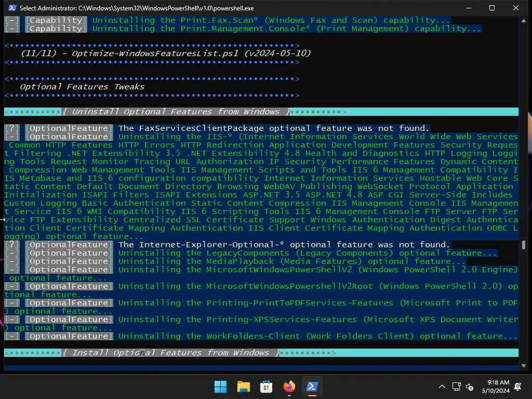This screenshot has height=399, width=532.
Task: Click the [?] marker beside Internet-Explorer-Optional
Action: tap(12, 245)
